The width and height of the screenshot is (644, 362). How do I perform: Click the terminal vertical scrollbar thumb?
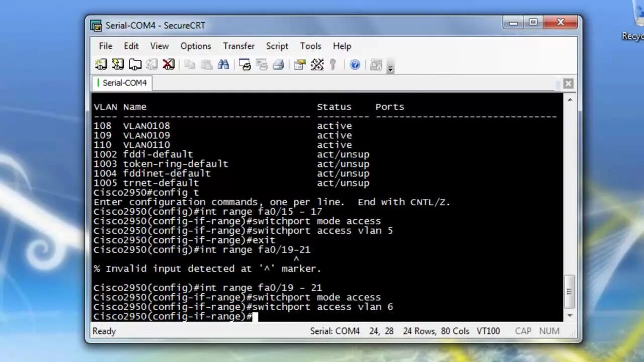pyautogui.click(x=570, y=292)
